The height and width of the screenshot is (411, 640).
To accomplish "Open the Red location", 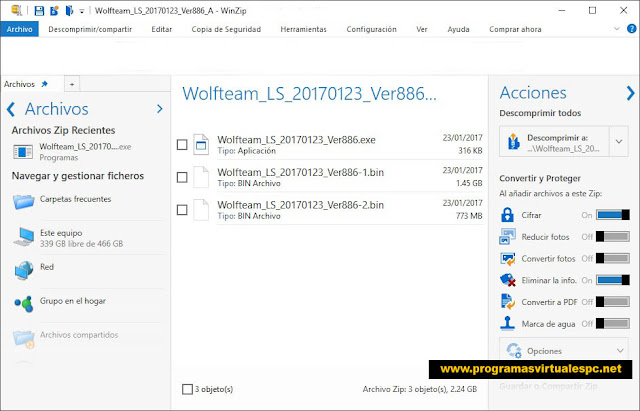I will click(x=47, y=267).
